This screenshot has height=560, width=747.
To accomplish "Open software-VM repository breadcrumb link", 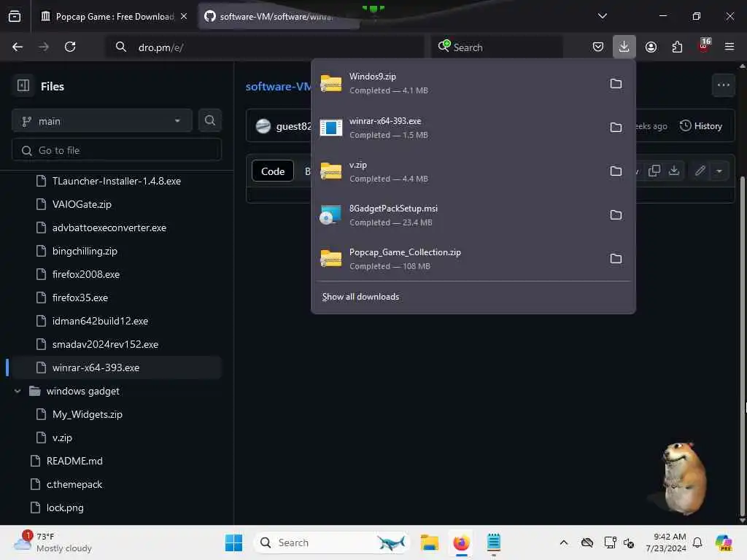I will [278, 87].
